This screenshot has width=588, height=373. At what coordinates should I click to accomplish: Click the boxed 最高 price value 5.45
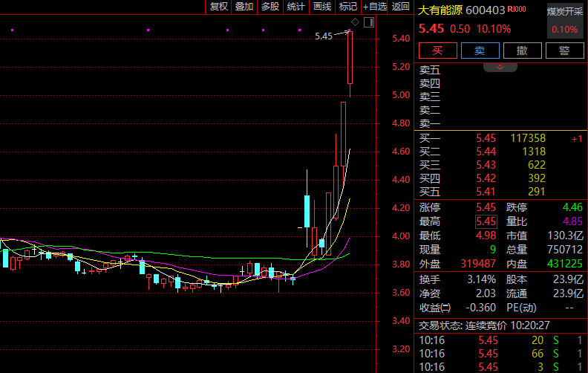click(486, 221)
